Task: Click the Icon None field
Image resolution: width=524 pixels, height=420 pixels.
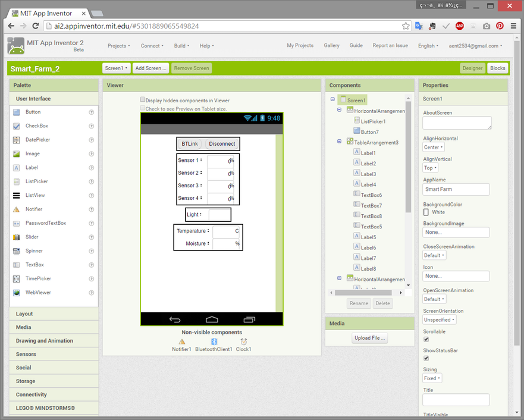Action: click(x=456, y=276)
